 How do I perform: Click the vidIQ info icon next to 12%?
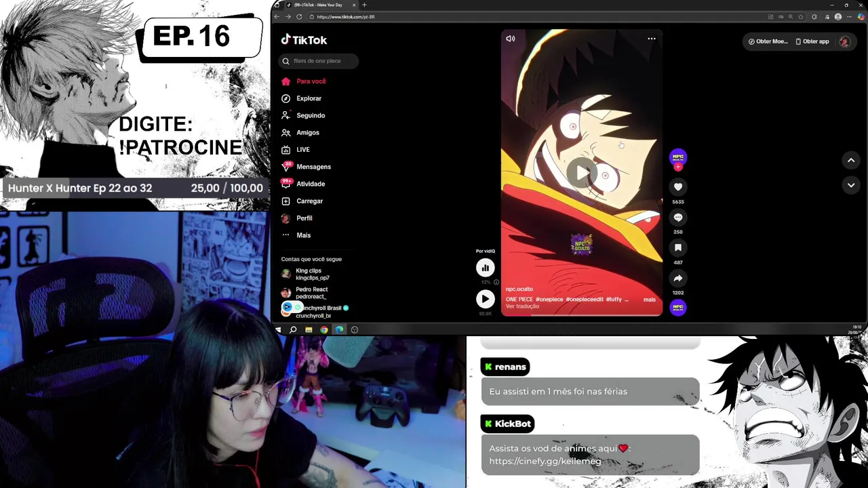(x=496, y=282)
